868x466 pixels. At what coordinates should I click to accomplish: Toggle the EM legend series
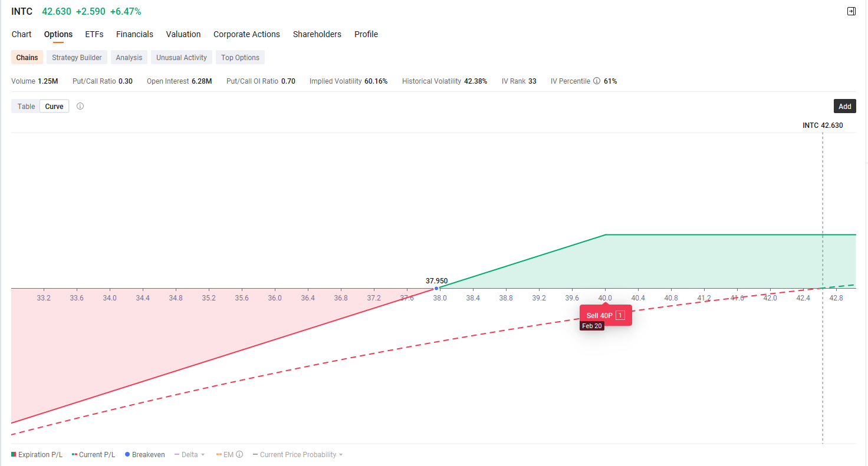225,455
